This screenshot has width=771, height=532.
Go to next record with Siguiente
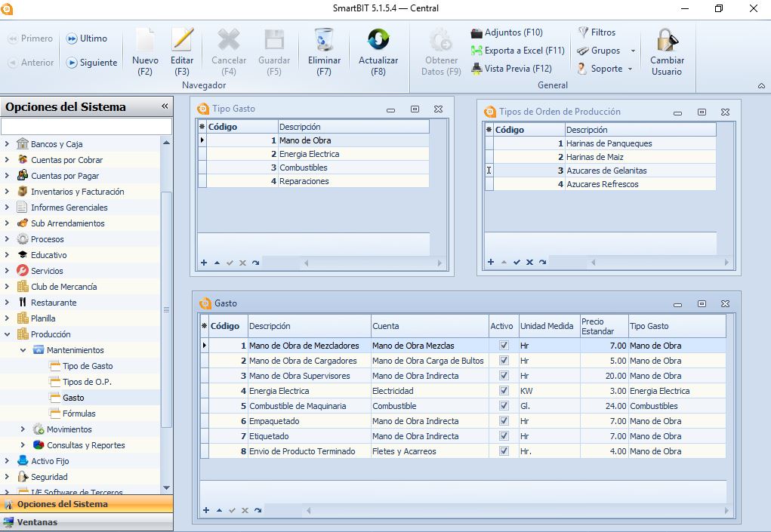(x=92, y=63)
